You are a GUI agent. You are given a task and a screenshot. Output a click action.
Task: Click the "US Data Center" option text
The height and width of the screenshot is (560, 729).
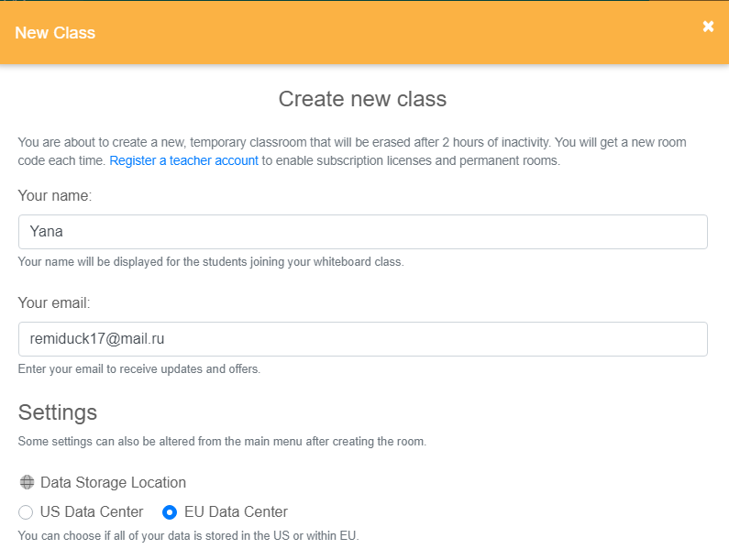tap(92, 511)
